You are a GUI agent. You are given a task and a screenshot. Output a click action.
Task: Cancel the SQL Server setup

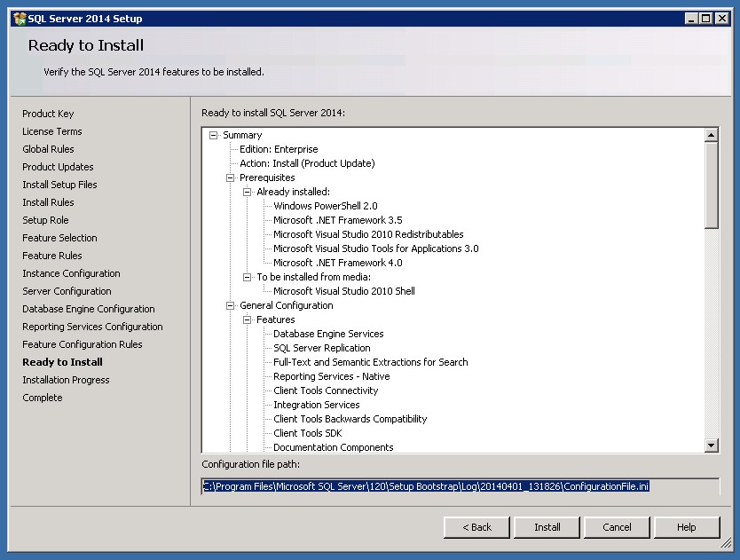[x=617, y=527]
